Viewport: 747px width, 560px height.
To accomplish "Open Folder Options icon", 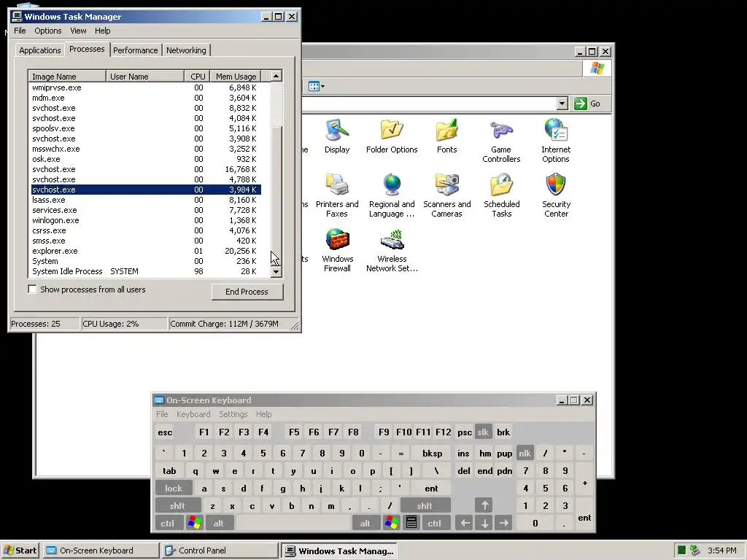I will click(x=392, y=136).
